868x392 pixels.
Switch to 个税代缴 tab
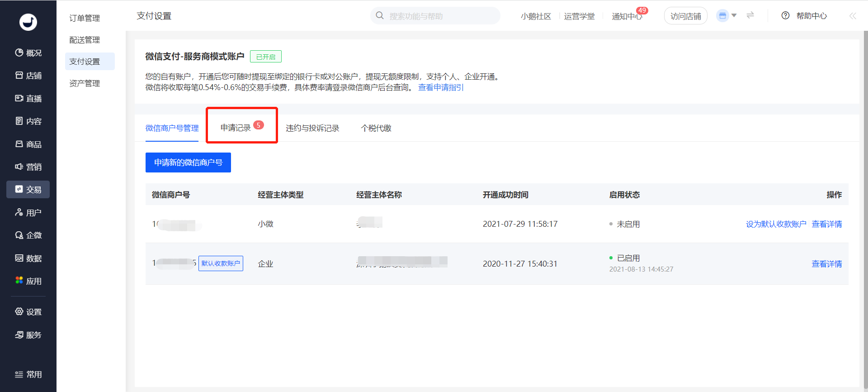376,128
